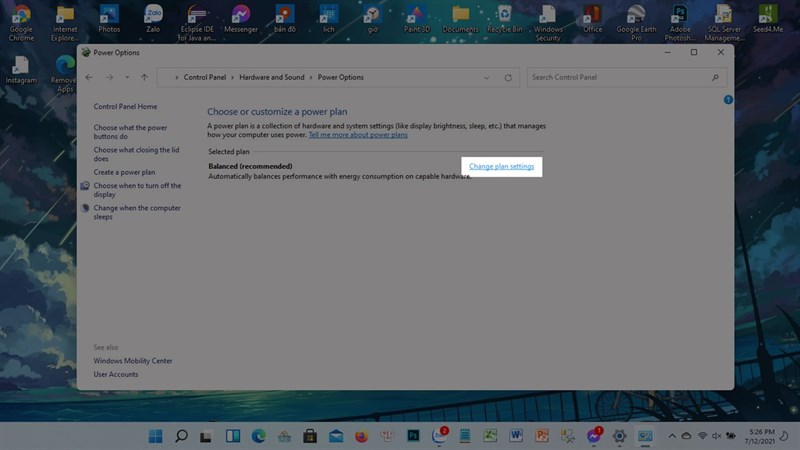
Task: Expand the address bar history dropdown
Action: coord(486,78)
